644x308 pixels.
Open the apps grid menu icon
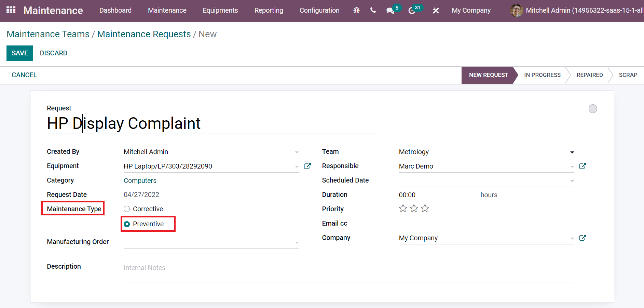pyautogui.click(x=11, y=10)
